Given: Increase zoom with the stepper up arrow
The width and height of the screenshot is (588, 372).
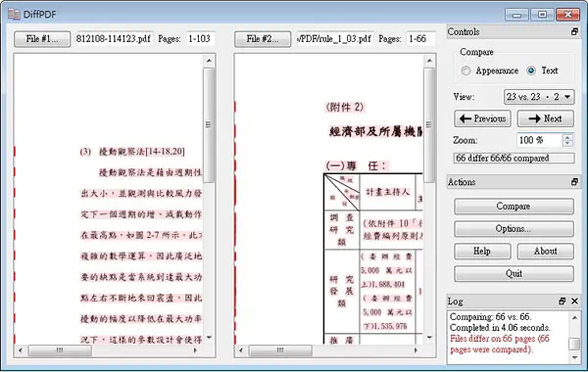Looking at the screenshot, I should (567, 137).
